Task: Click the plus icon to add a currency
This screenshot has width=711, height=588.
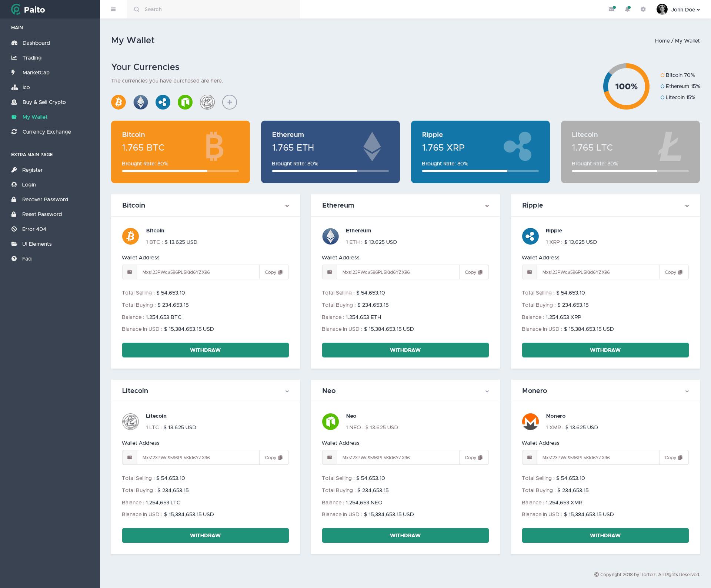Action: pos(230,102)
